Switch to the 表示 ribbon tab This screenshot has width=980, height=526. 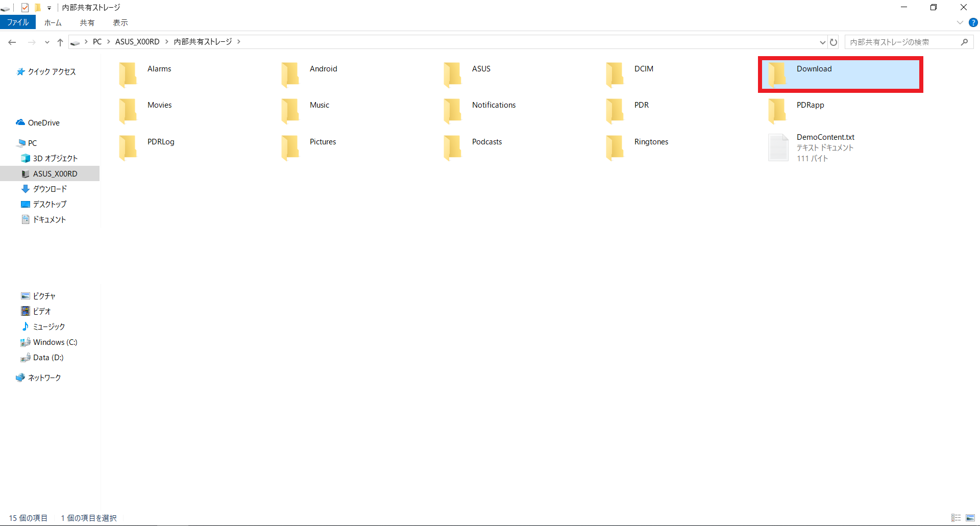[120, 22]
